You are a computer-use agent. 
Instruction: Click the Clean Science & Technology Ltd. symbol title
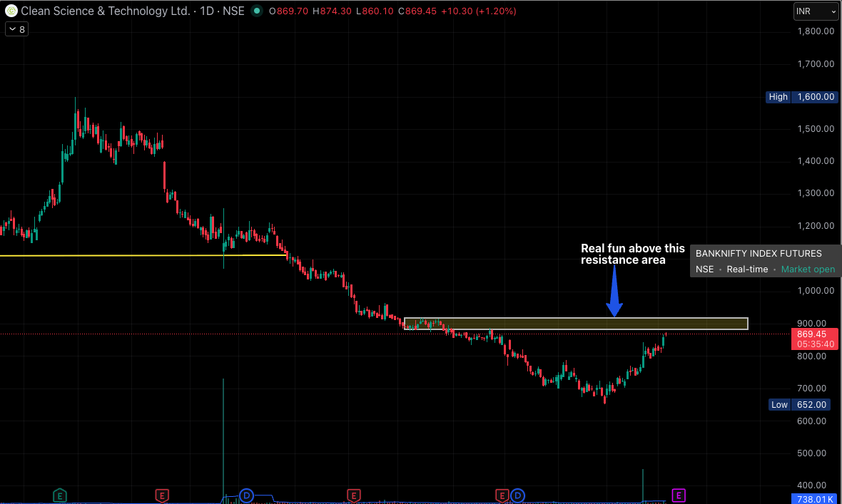[106, 11]
